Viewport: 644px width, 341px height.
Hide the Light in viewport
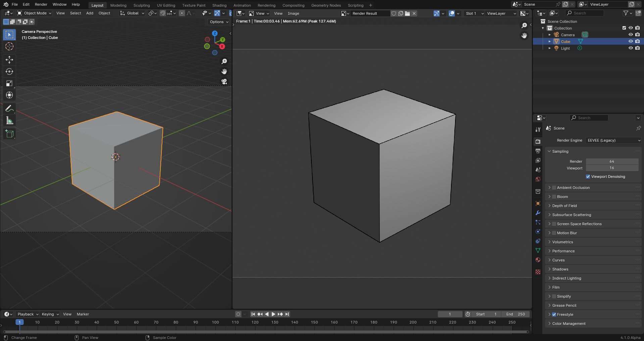coord(631,48)
